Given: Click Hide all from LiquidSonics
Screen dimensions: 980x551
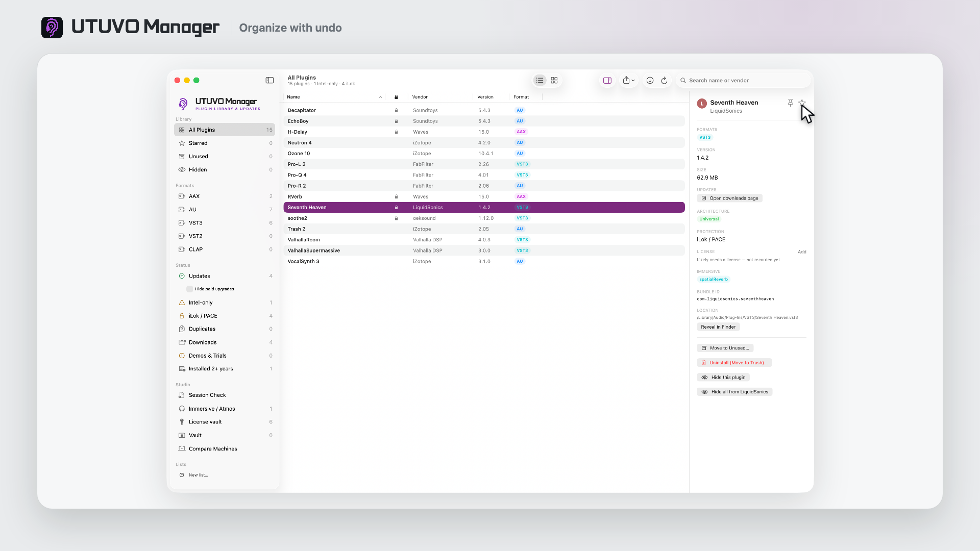Looking at the screenshot, I should click(x=734, y=392).
